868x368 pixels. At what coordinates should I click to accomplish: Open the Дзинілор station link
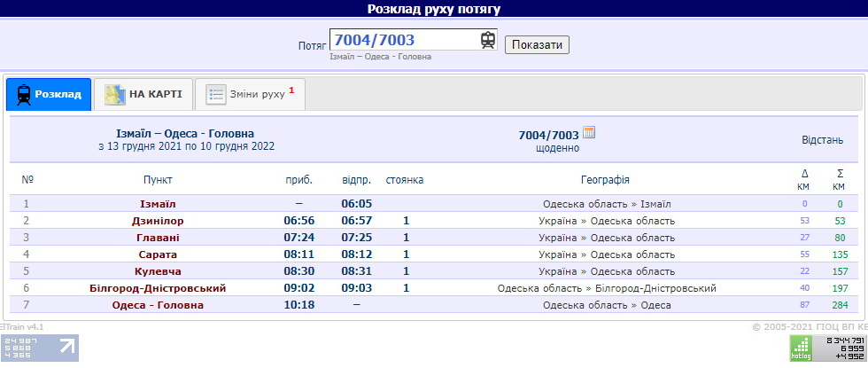[158, 221]
